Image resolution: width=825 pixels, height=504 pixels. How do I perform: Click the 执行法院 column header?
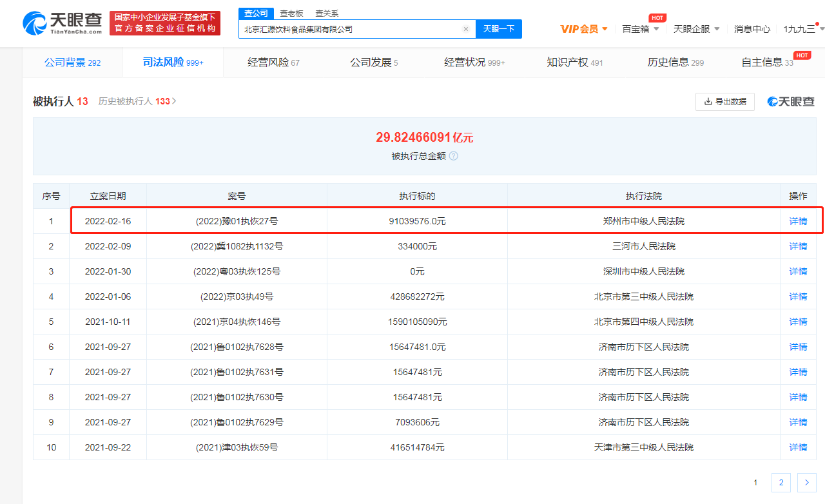(643, 196)
